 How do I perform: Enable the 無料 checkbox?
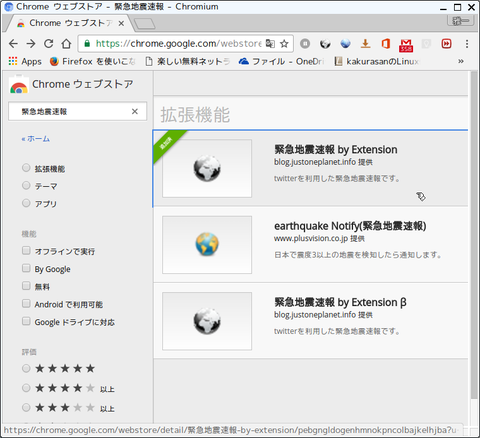click(x=26, y=286)
